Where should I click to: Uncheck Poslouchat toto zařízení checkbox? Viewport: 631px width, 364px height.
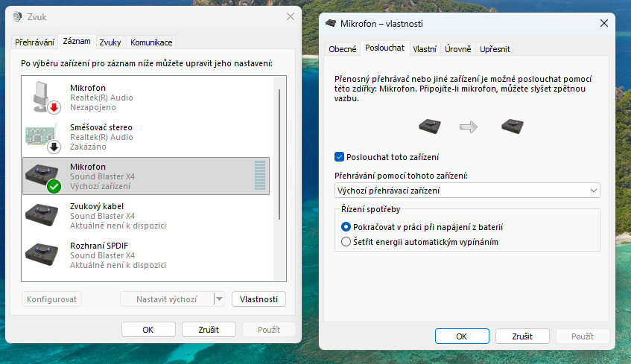[x=339, y=157]
